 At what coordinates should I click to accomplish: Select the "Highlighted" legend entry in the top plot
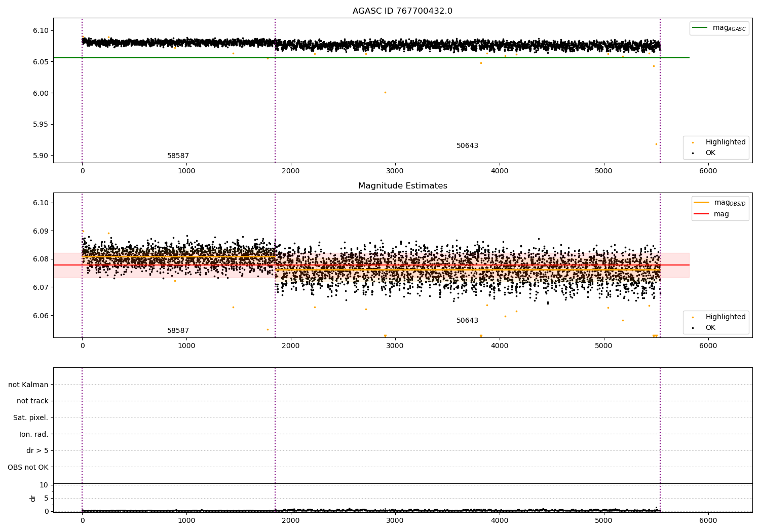click(726, 142)
